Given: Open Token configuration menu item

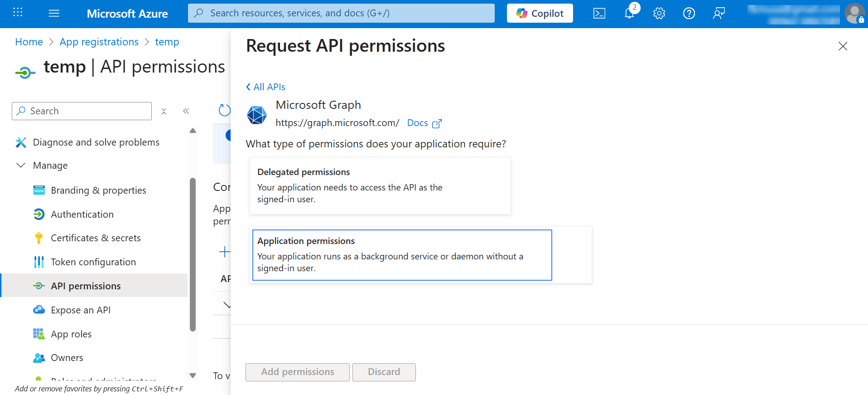Looking at the screenshot, I should 93,262.
